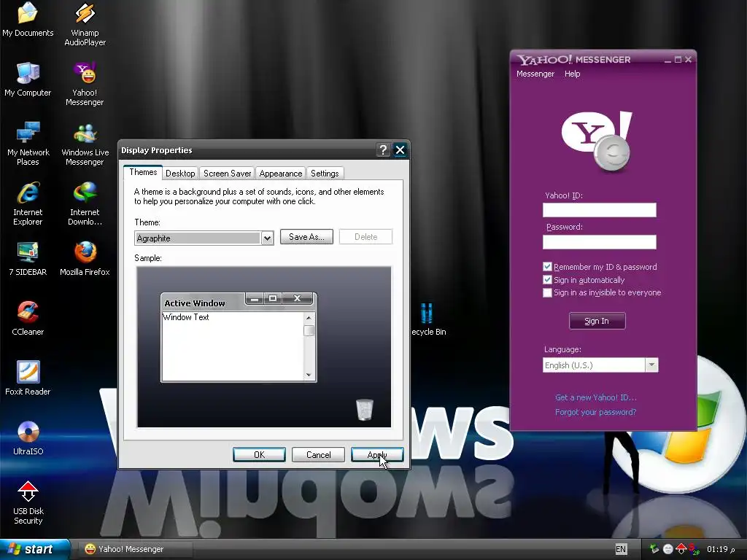Click the Apply button
Image resolution: width=747 pixels, height=560 pixels.
[x=377, y=455]
